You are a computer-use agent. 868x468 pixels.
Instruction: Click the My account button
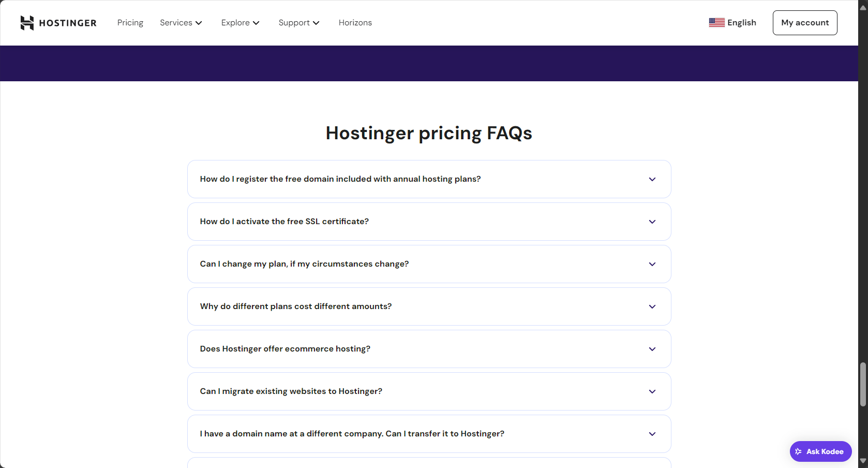point(805,23)
